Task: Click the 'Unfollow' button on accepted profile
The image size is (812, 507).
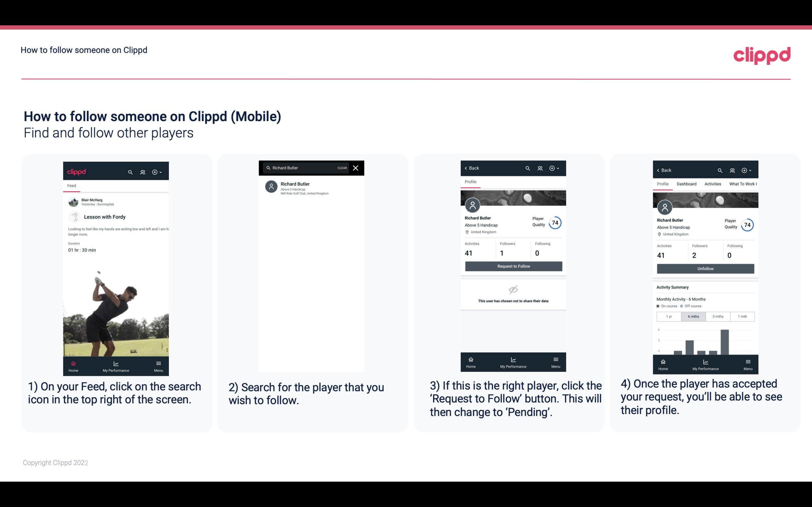Action: [704, 268]
